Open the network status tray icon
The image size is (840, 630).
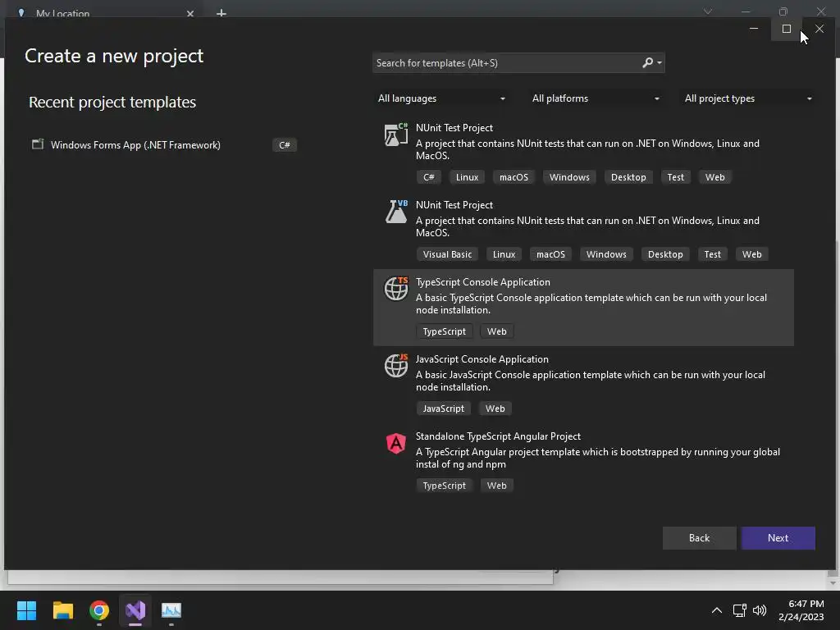(x=739, y=610)
